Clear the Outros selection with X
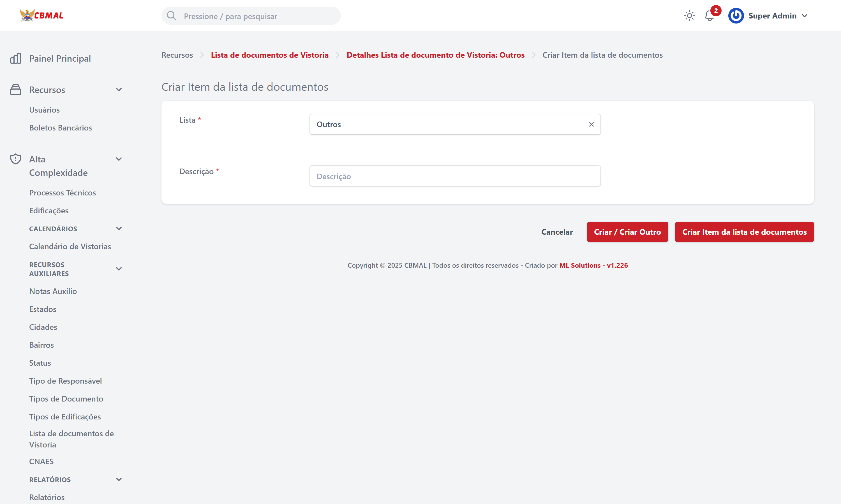The height and width of the screenshot is (504, 841). pyautogui.click(x=591, y=125)
